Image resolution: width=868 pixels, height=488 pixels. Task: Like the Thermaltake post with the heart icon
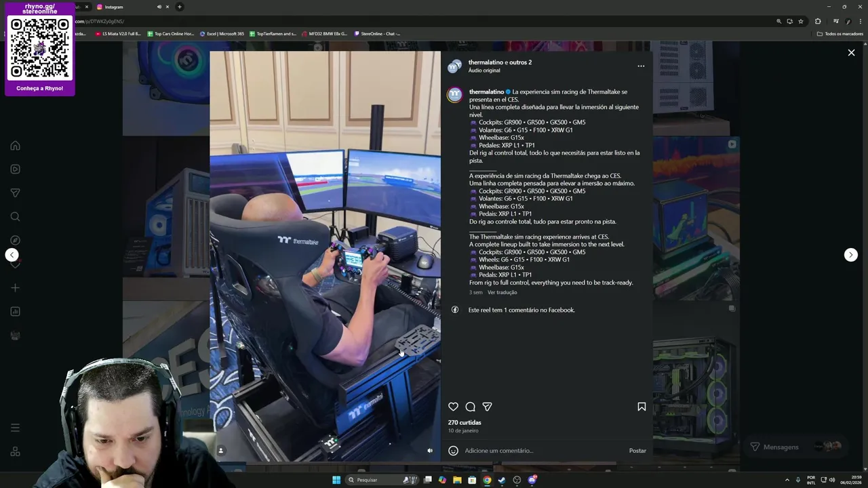pos(453,407)
